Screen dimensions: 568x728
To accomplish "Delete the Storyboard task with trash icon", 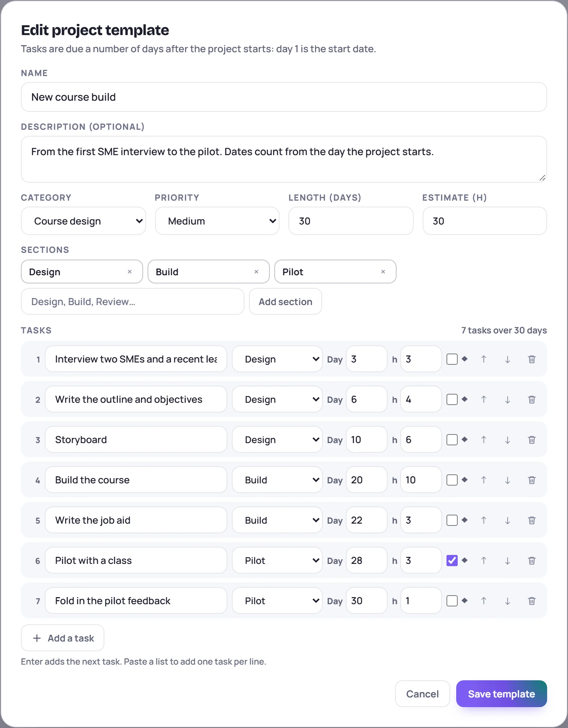I will [x=532, y=440].
